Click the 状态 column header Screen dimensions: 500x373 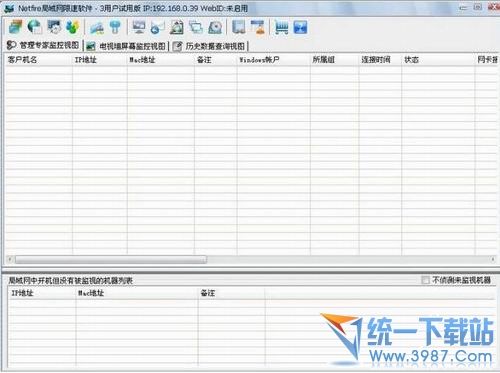point(438,60)
